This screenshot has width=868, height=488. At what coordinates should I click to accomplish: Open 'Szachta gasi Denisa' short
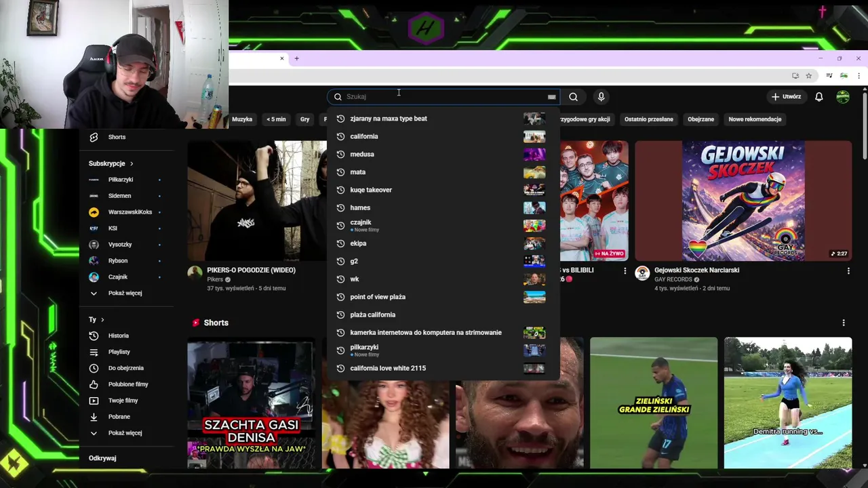pos(252,403)
